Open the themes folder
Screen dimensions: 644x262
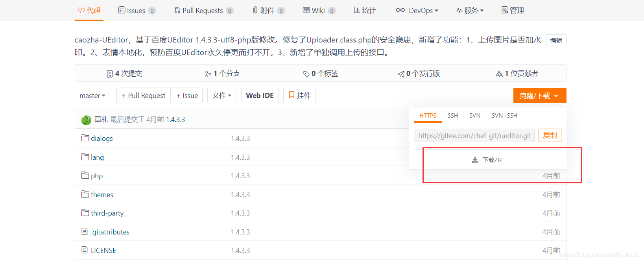click(x=102, y=195)
